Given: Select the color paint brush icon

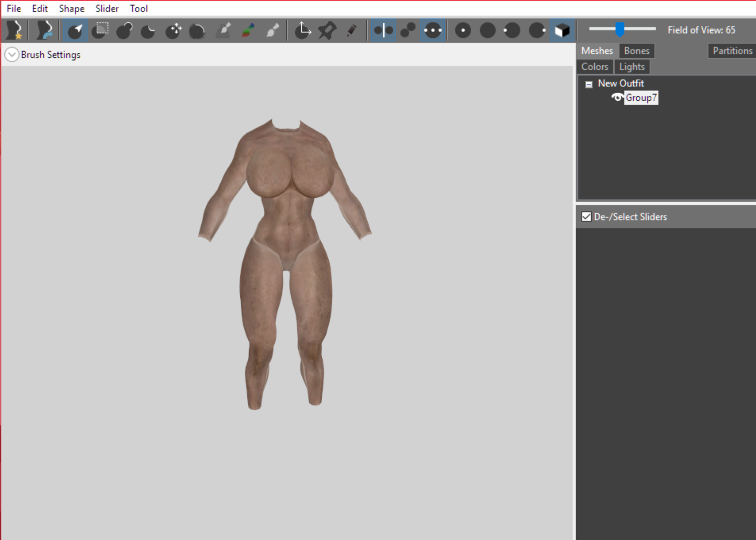Looking at the screenshot, I should (x=248, y=30).
